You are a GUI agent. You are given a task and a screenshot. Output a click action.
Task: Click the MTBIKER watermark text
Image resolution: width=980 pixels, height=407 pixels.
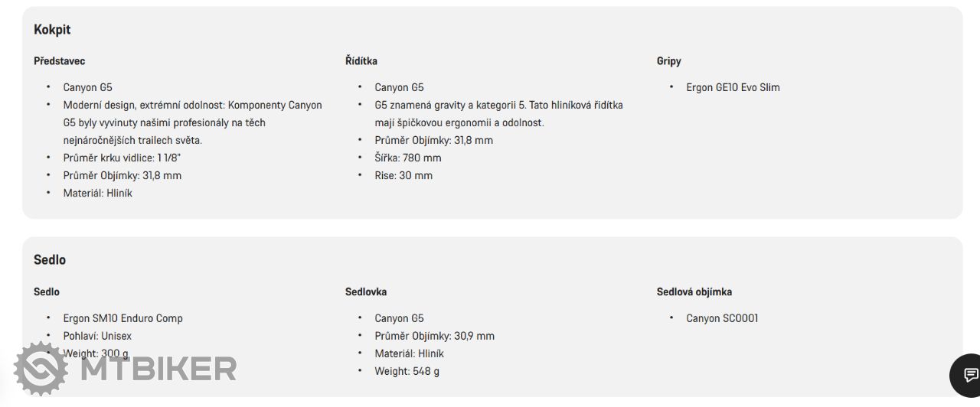pyautogui.click(x=158, y=369)
